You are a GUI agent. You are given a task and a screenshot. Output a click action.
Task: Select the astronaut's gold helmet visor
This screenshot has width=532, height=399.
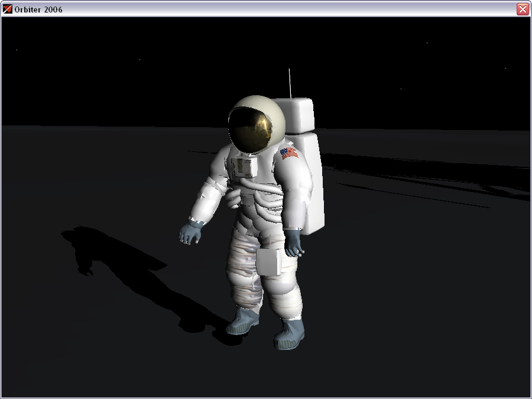[x=250, y=130]
